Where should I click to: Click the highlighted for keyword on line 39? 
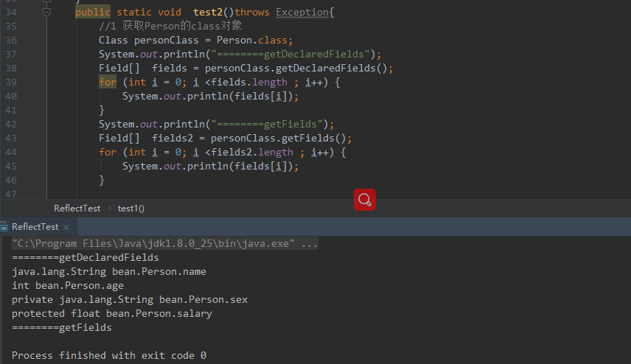coord(108,83)
